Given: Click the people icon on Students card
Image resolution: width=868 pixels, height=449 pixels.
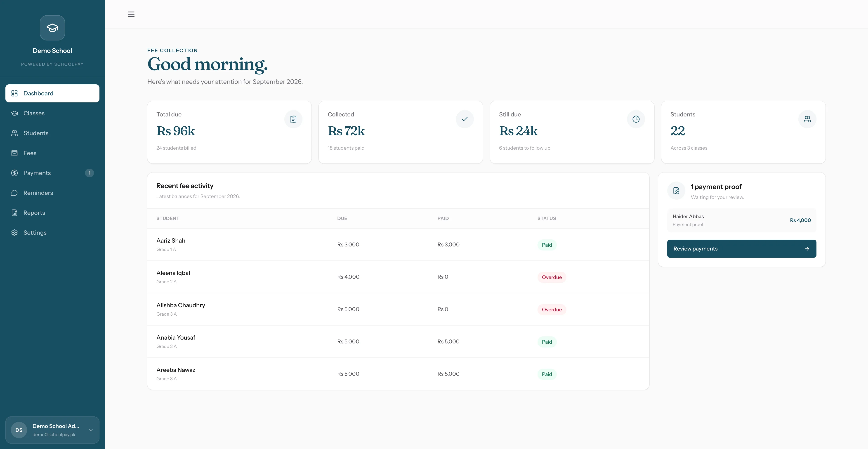Looking at the screenshot, I should point(807,119).
